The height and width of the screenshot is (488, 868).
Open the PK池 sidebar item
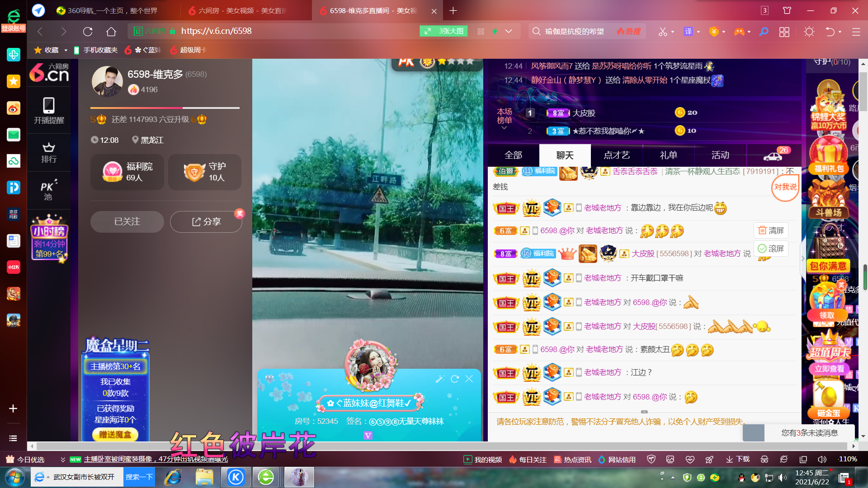coord(48,190)
